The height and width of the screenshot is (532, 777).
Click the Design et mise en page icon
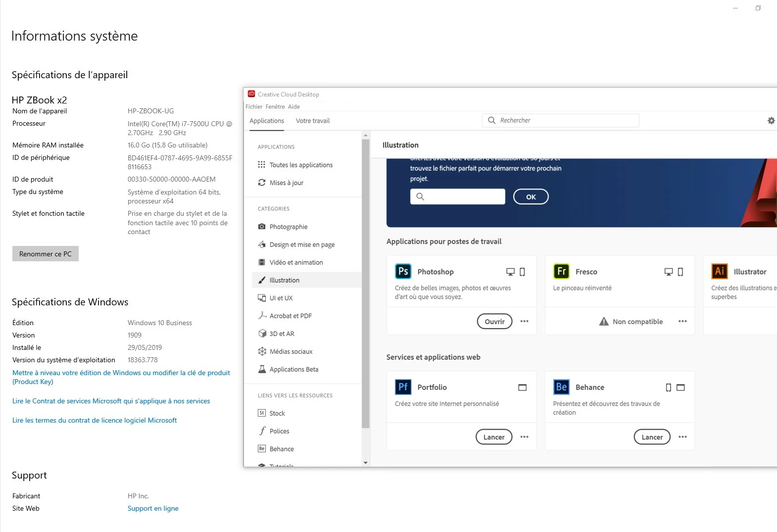(x=262, y=244)
